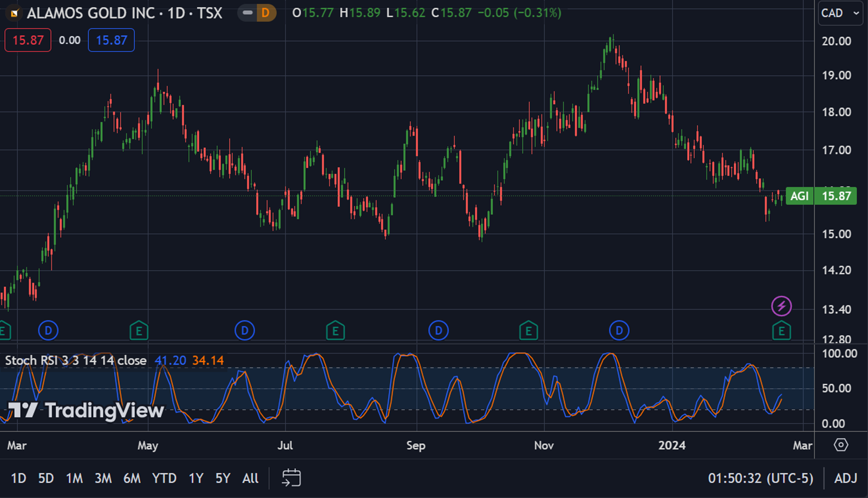Click the TradingView logo watermark
Viewport: 868px width, 498px height.
[85, 410]
